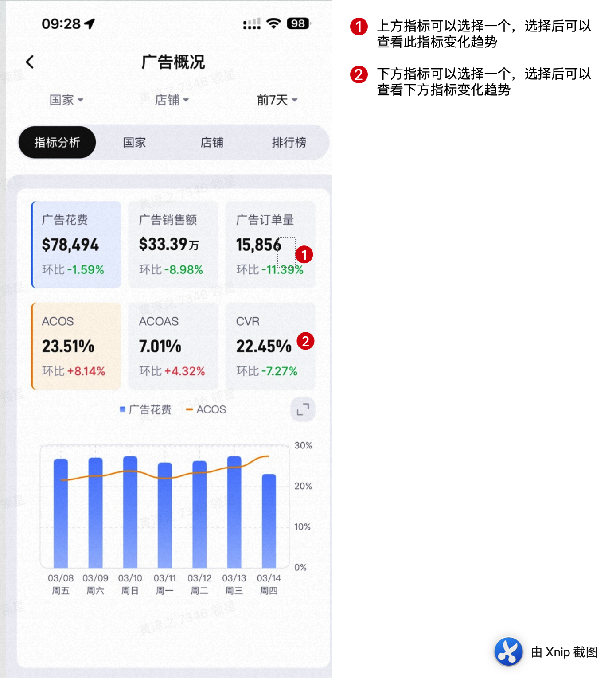Select the CVR metric card
The image size is (616, 678).
point(270,346)
